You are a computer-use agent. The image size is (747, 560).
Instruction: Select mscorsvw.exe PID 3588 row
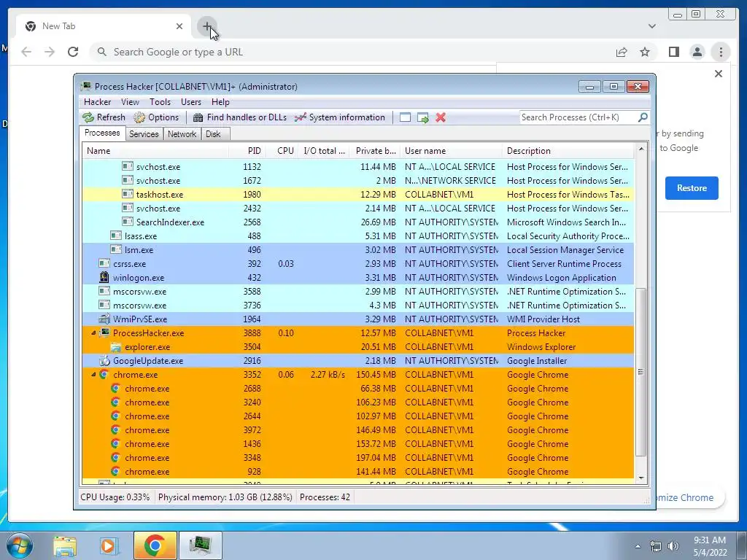357,292
